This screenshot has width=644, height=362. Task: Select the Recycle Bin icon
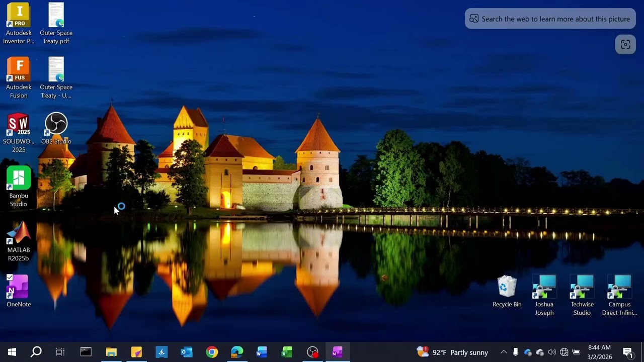coord(507,291)
